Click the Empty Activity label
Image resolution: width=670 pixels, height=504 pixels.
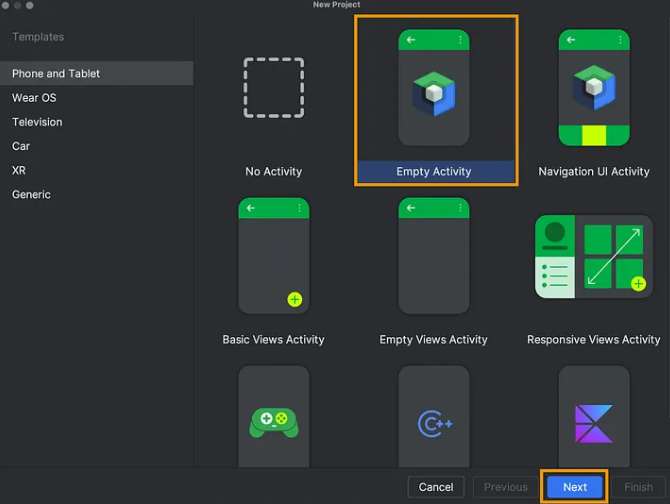click(x=434, y=171)
